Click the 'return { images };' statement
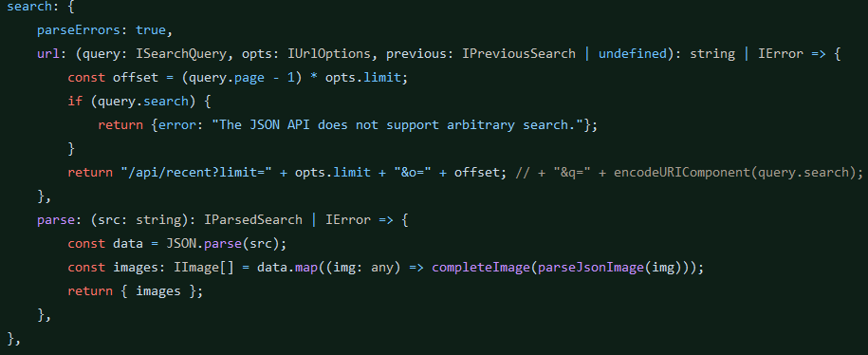This screenshot has height=355, width=868. coord(136,291)
